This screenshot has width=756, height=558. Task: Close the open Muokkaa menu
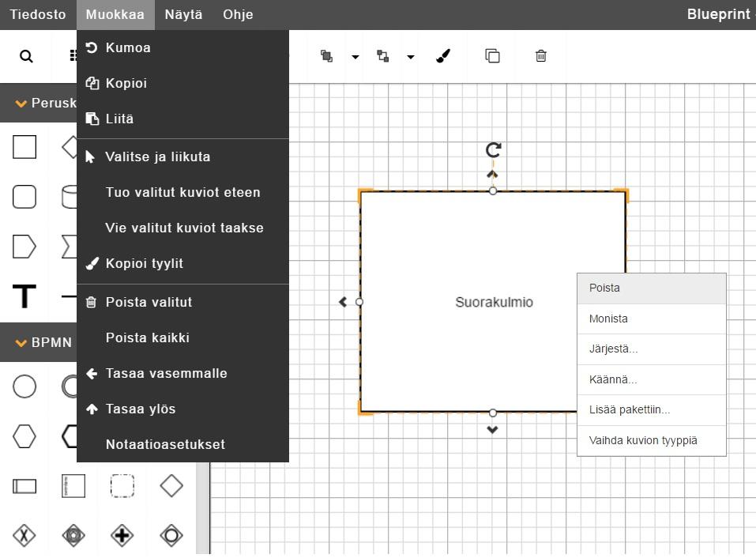115,14
